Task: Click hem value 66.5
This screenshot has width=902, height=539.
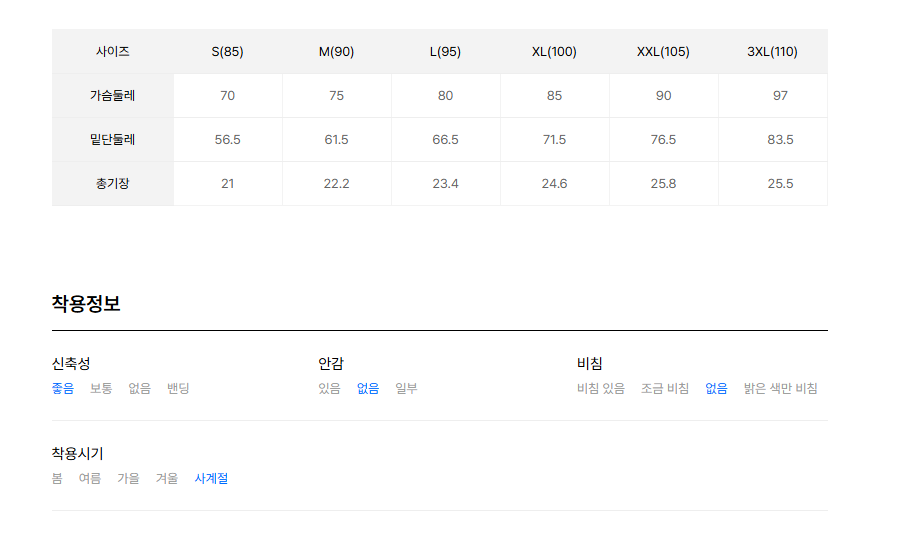Action: coord(445,140)
